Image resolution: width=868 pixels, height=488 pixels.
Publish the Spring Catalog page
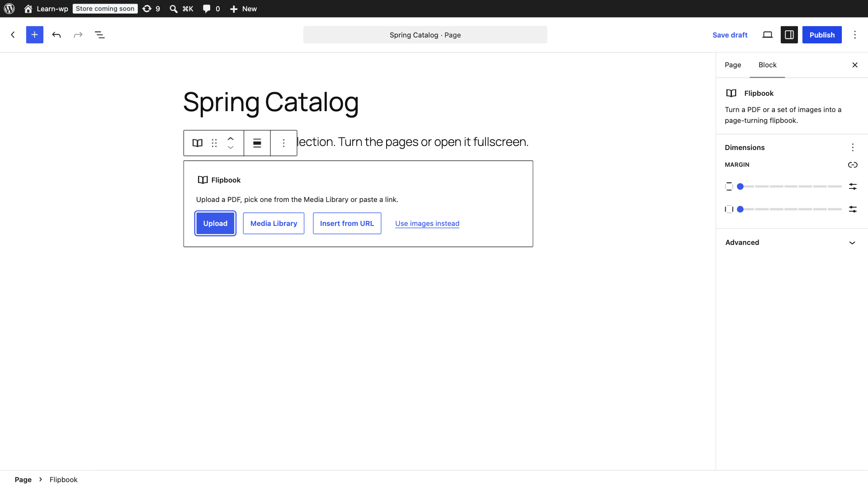click(822, 35)
